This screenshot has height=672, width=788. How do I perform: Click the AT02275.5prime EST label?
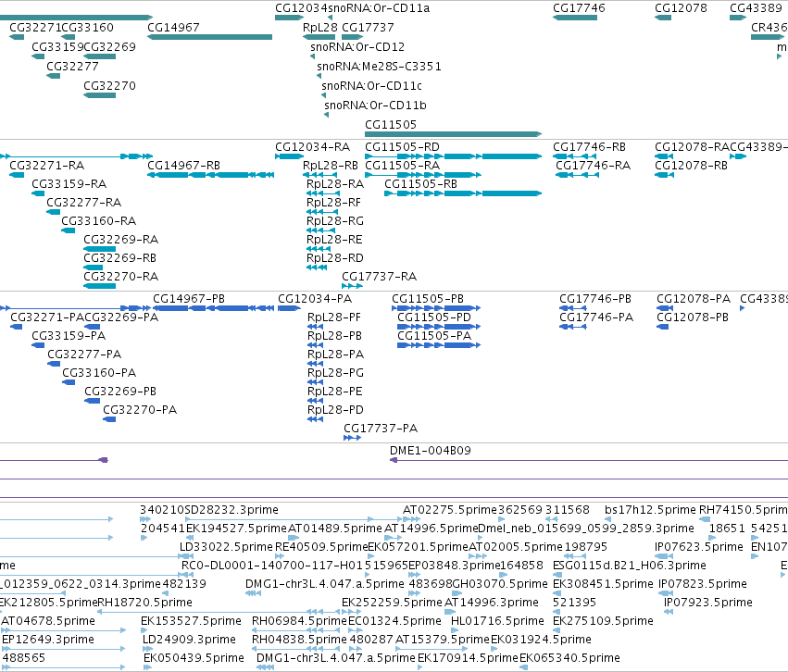coord(450,510)
